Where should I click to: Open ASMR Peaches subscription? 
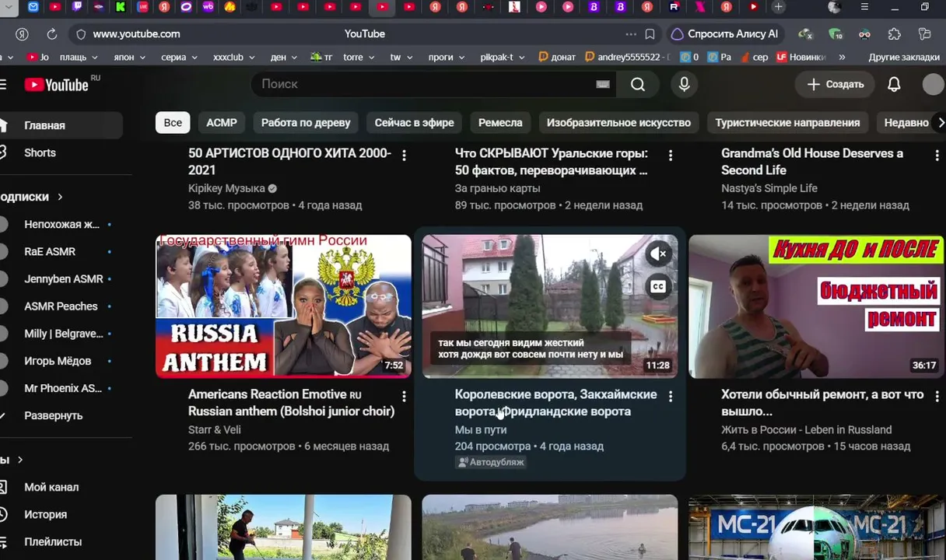61,306
